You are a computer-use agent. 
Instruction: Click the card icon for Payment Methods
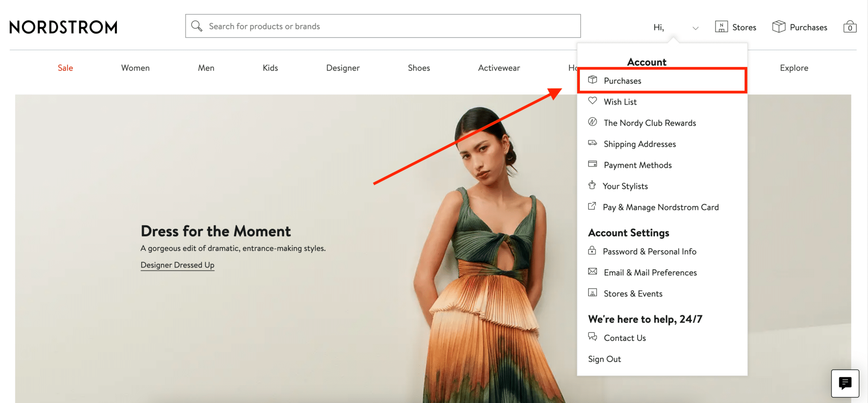click(x=593, y=164)
